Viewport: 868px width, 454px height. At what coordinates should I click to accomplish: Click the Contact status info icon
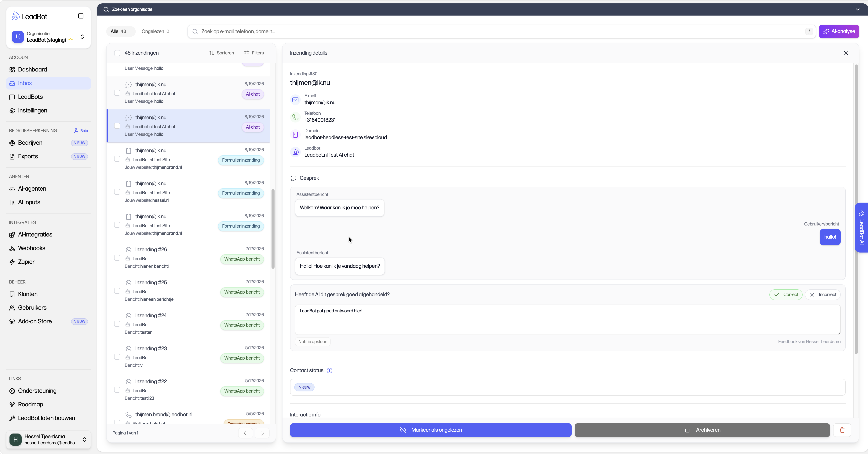click(330, 370)
